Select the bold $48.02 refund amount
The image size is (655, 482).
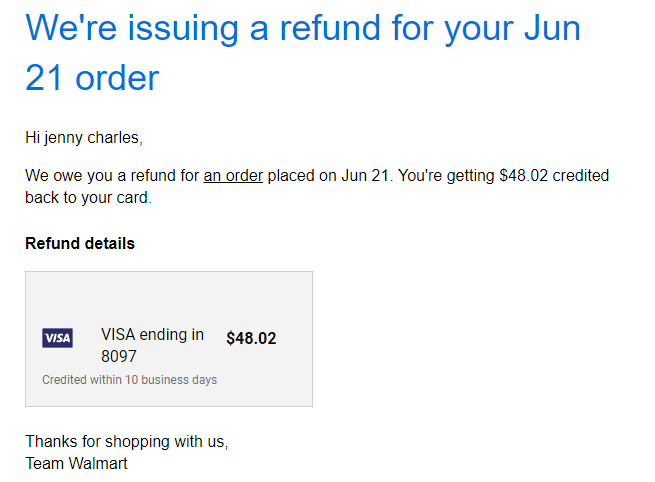point(251,338)
